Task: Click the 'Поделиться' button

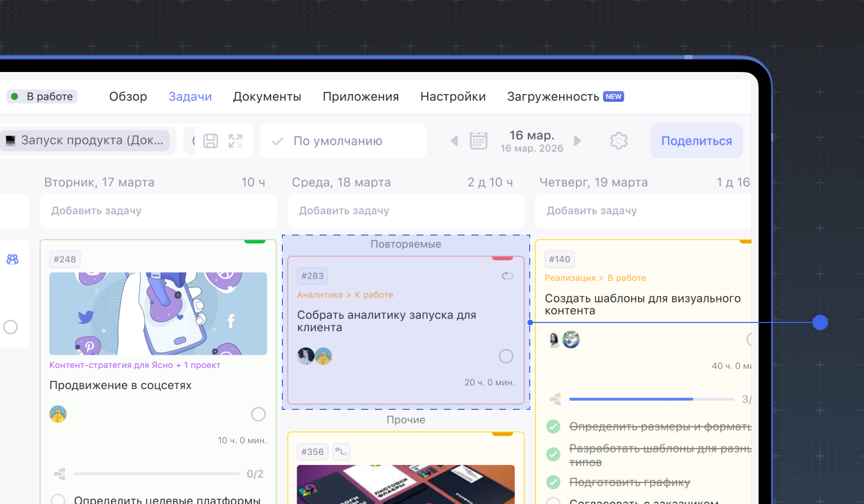Action: [x=696, y=141]
